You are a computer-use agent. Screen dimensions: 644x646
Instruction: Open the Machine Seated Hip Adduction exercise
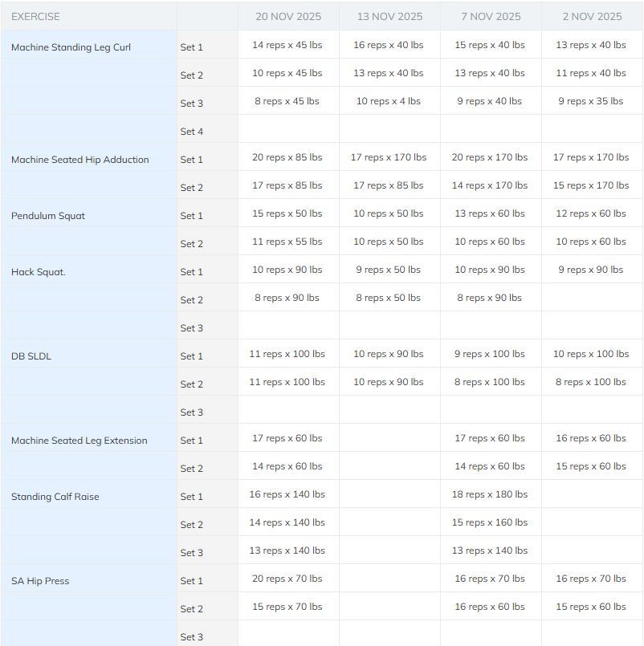point(79,160)
